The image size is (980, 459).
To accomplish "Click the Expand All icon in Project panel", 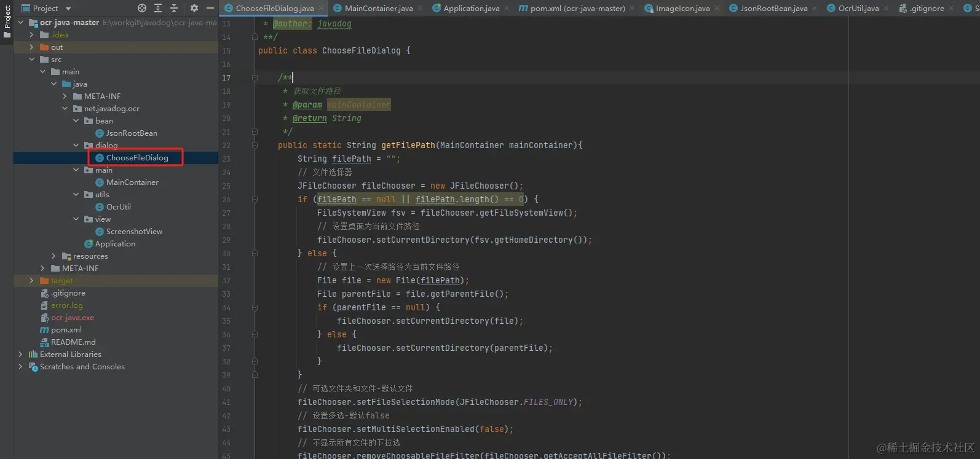I will click(x=158, y=8).
